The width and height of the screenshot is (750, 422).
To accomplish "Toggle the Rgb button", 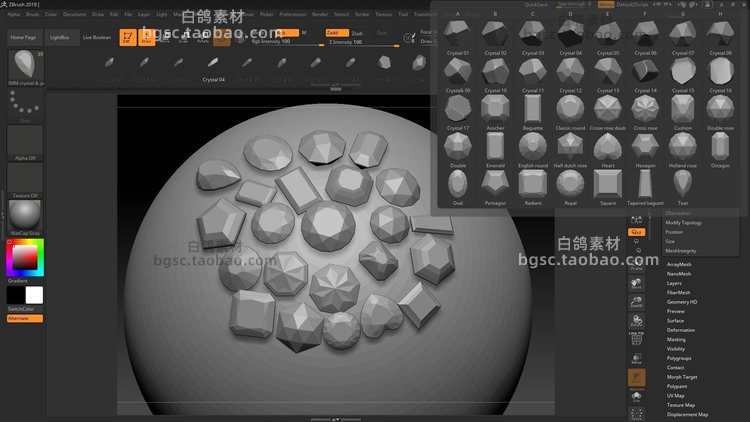I will tap(286, 33).
